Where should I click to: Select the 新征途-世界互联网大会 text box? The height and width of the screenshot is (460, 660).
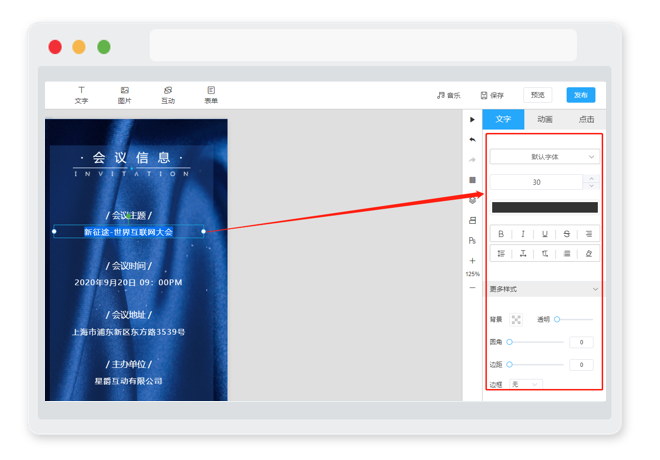(128, 232)
